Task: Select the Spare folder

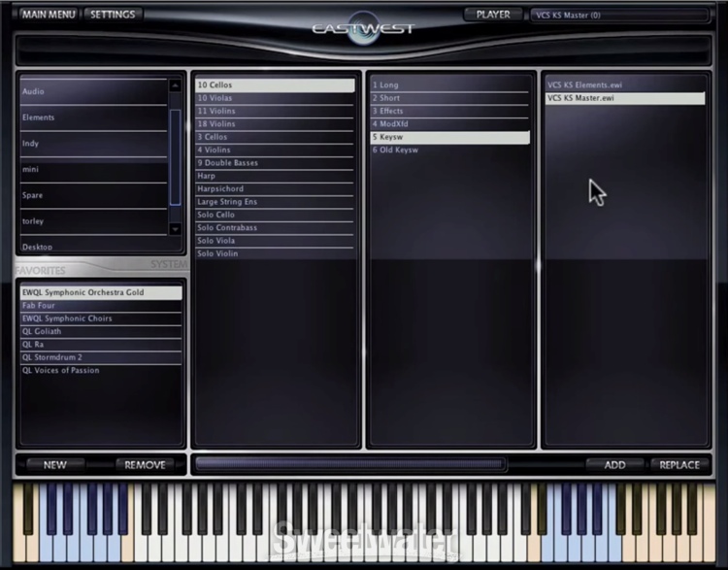Action: click(x=93, y=195)
